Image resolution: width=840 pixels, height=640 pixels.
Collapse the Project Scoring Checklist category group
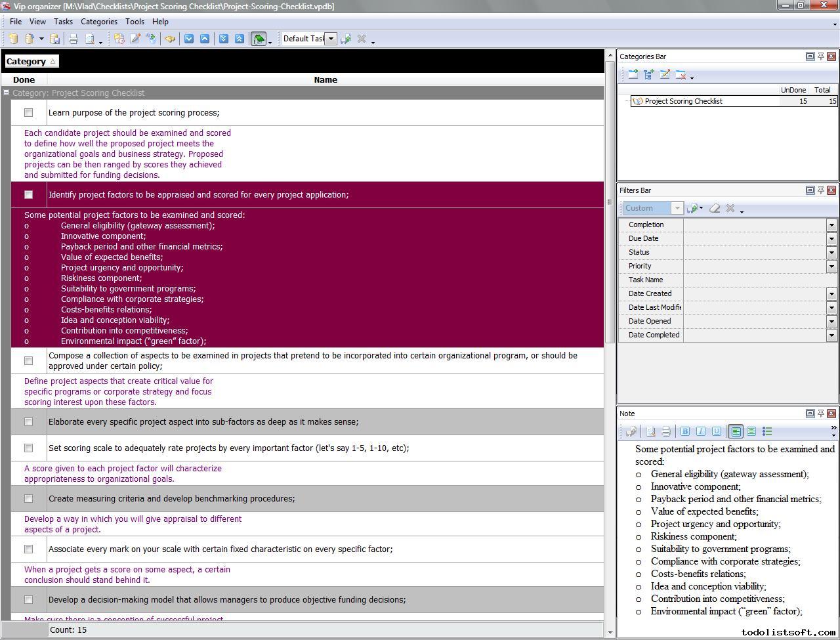7,93
